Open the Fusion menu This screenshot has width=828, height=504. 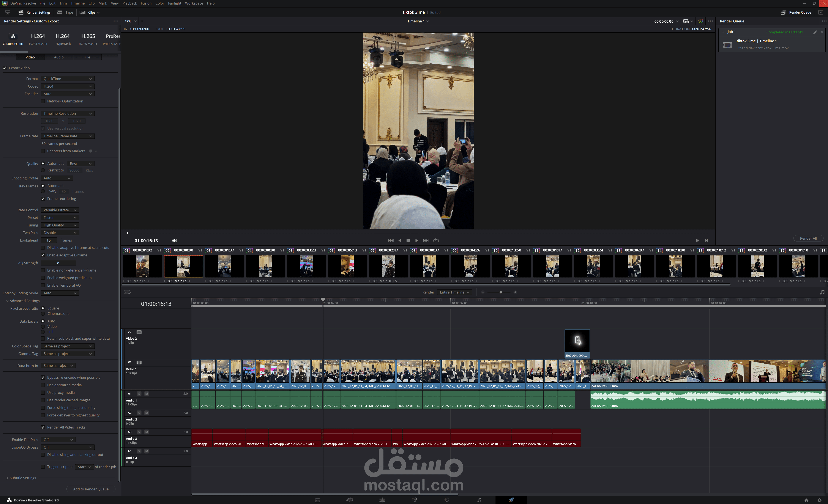tap(146, 3)
